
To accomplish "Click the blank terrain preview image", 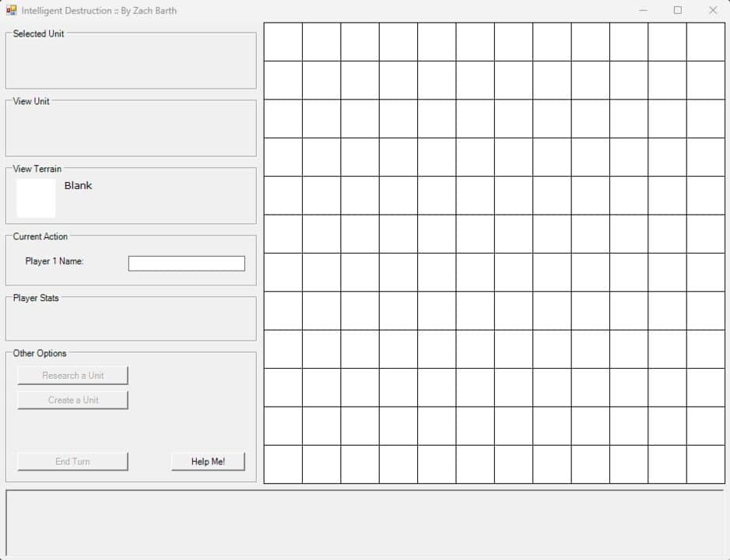I will click(36, 198).
